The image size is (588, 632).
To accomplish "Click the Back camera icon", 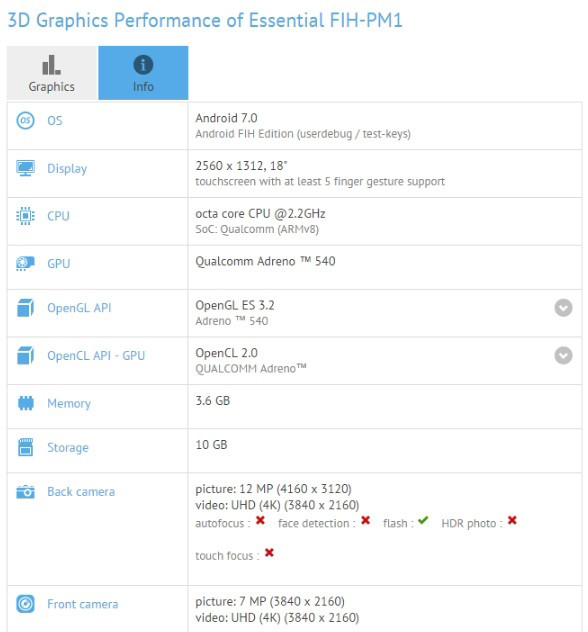I will click(25, 492).
